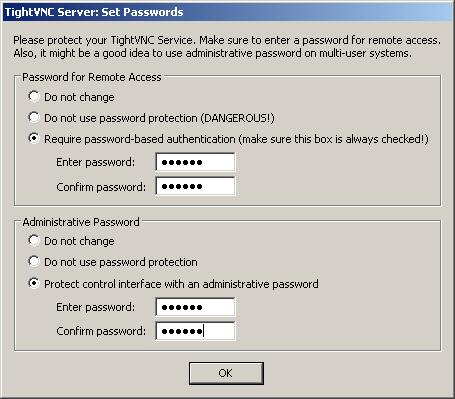Click the OK button

(x=226, y=373)
